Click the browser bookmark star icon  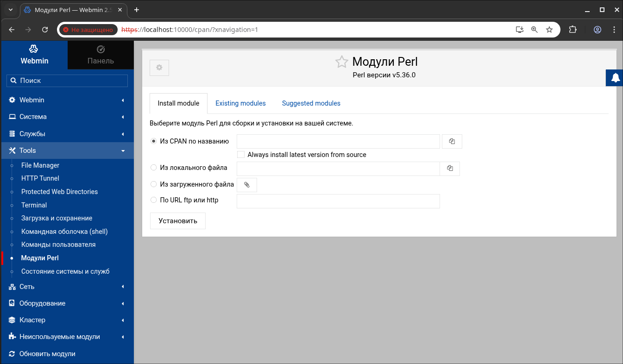click(549, 30)
